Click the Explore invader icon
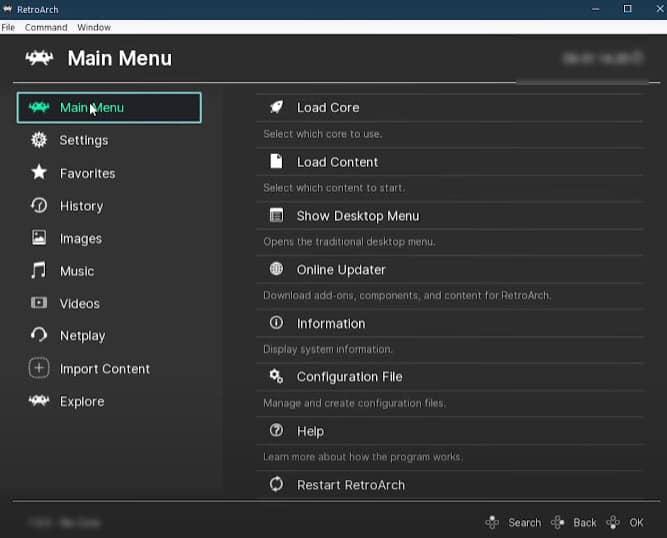The image size is (667, 538). click(x=39, y=401)
